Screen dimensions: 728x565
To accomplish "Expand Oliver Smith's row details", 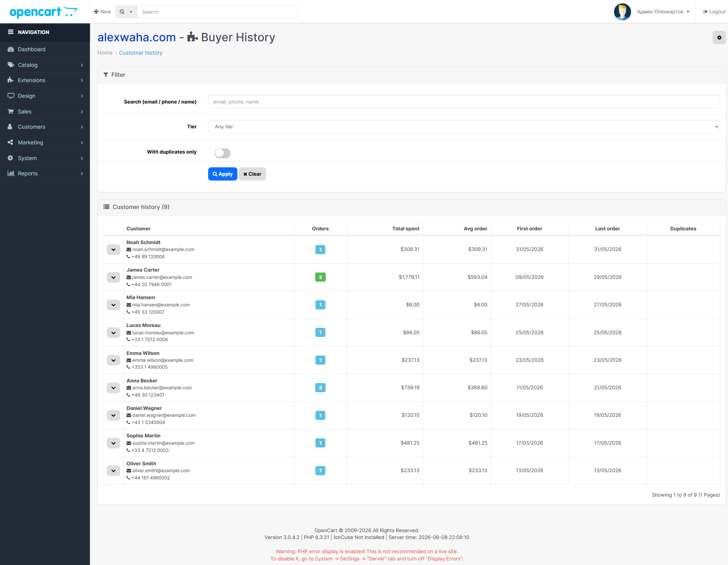I will pyautogui.click(x=113, y=471).
